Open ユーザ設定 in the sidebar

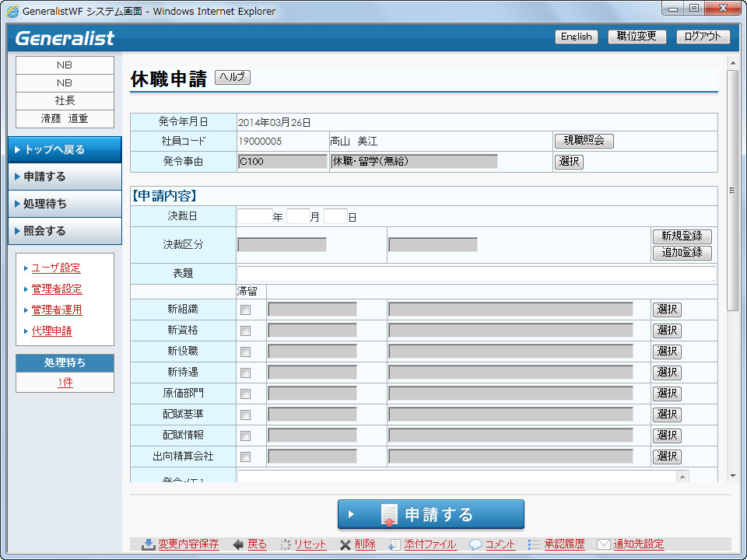(56, 268)
